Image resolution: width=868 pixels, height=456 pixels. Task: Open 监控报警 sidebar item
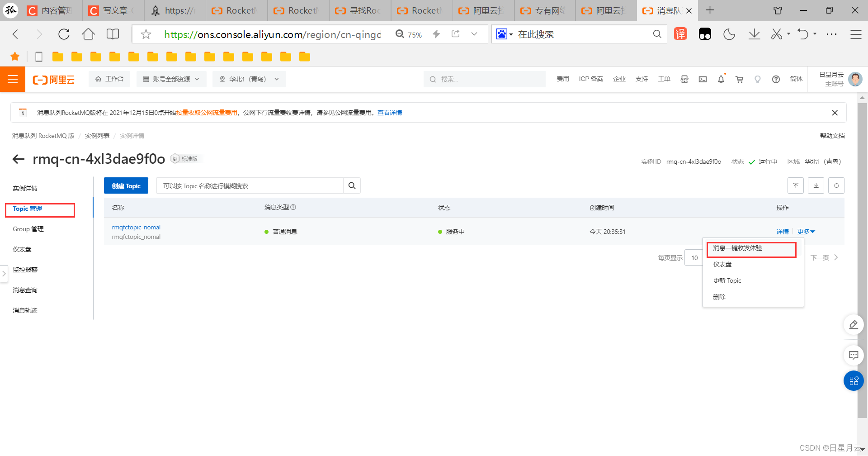(x=25, y=270)
